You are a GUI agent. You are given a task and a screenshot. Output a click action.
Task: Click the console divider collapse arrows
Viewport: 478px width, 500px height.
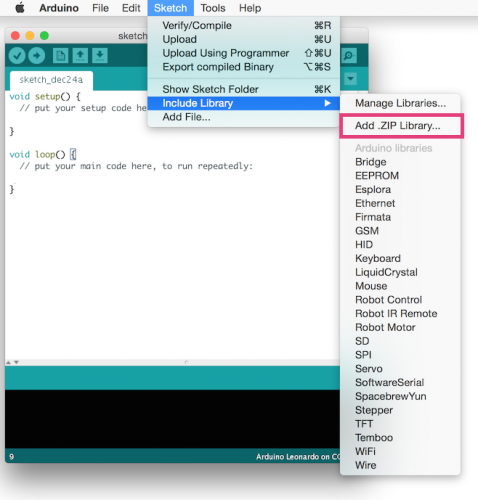click(x=12, y=362)
